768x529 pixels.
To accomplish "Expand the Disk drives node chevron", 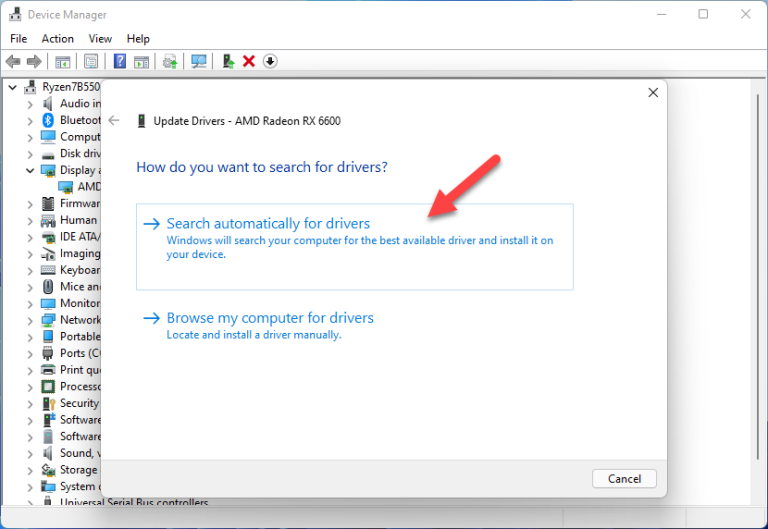I will click(30, 154).
